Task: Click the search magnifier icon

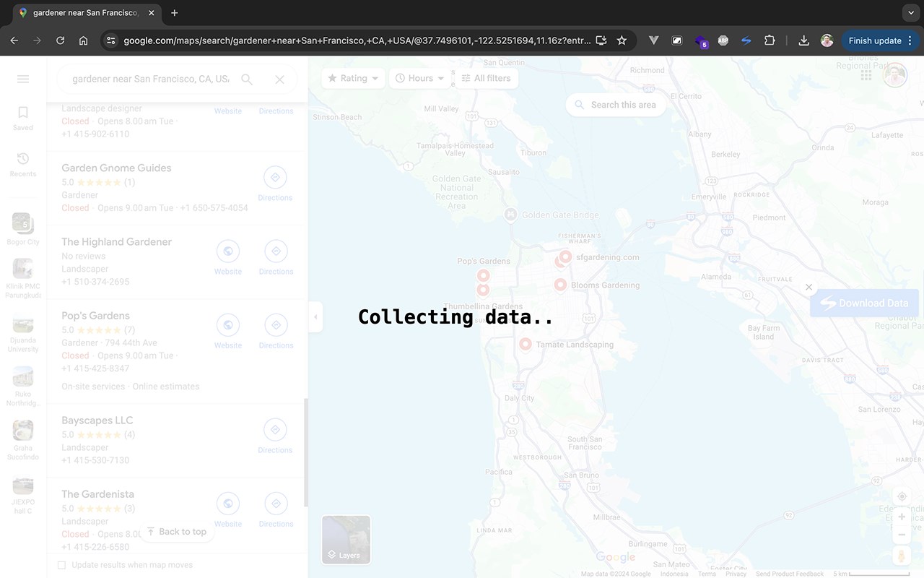Action: point(247,79)
